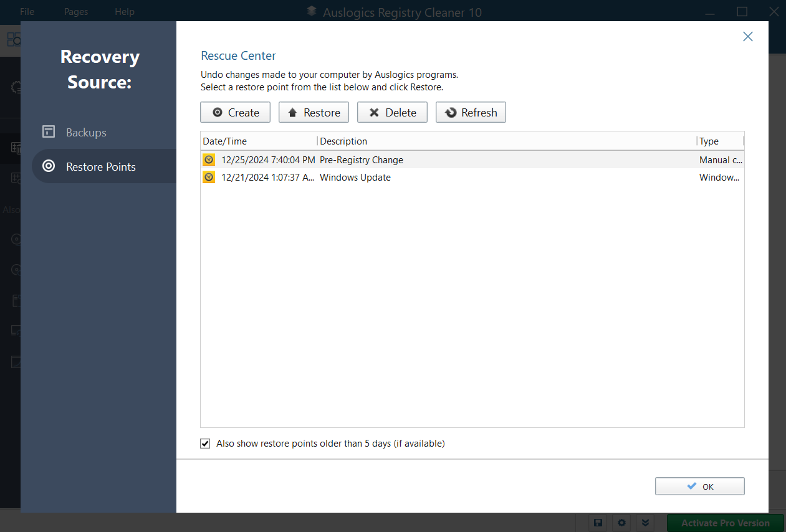Click the floppy disk save icon in status bar
The image size is (786, 532).
click(x=598, y=523)
